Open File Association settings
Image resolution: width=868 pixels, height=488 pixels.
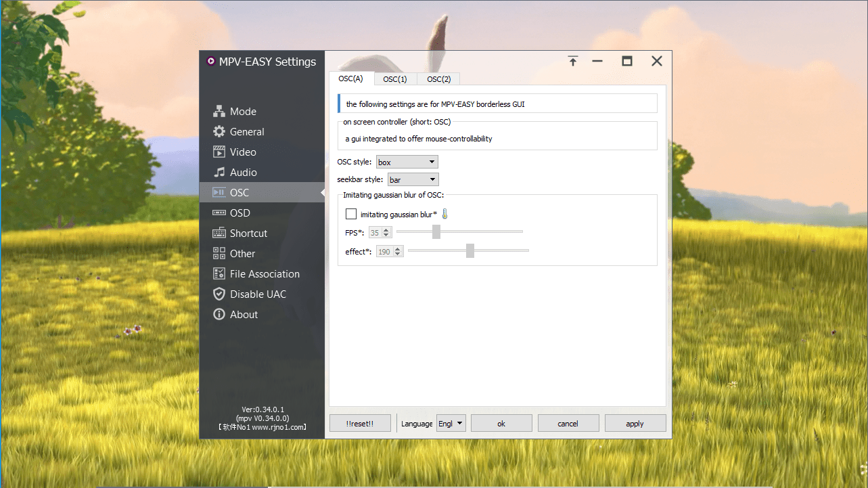pos(262,274)
